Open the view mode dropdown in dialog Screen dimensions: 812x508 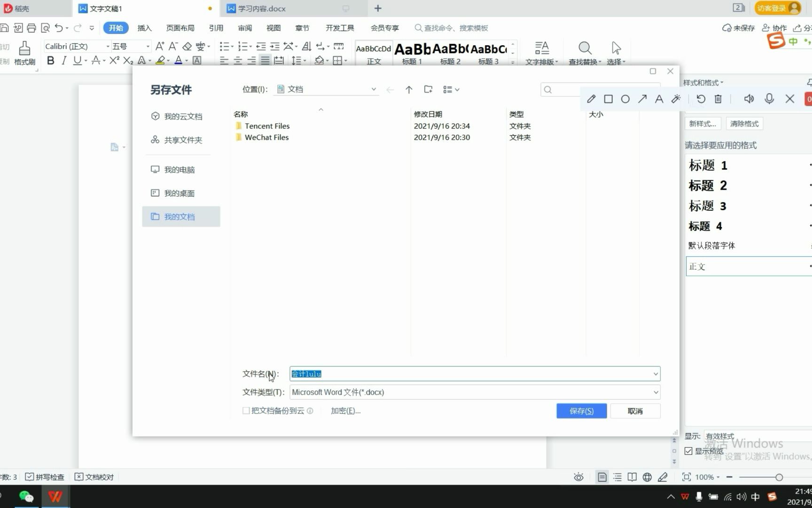(x=451, y=89)
